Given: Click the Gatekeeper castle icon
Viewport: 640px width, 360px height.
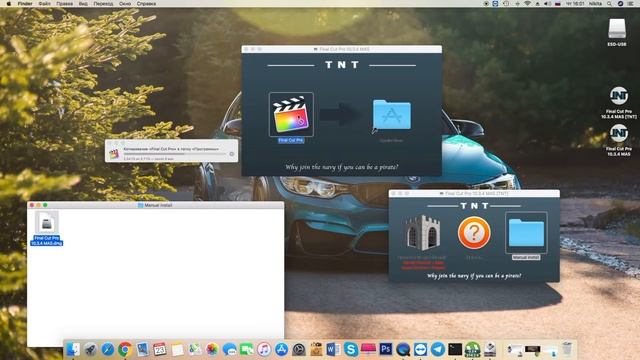Looking at the screenshot, I should pyautogui.click(x=423, y=233).
